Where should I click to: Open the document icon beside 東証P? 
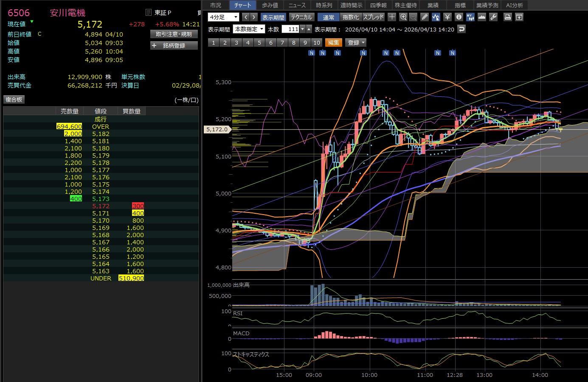(148, 13)
